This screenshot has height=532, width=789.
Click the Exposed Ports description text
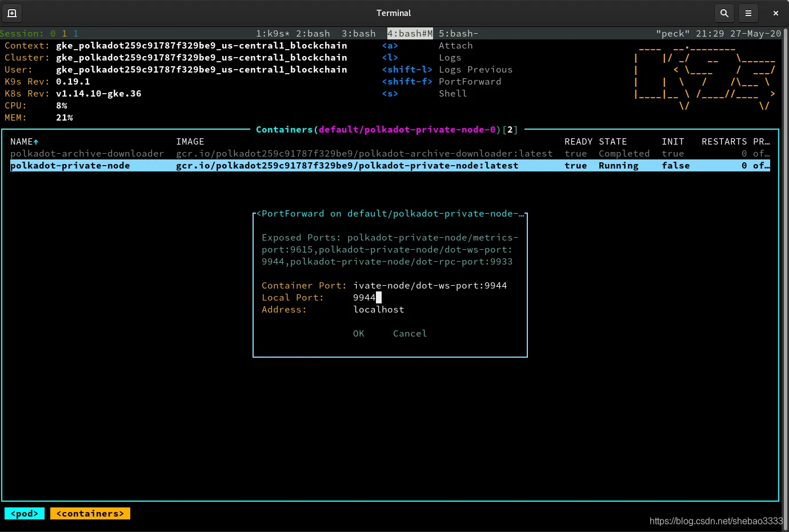coord(390,250)
